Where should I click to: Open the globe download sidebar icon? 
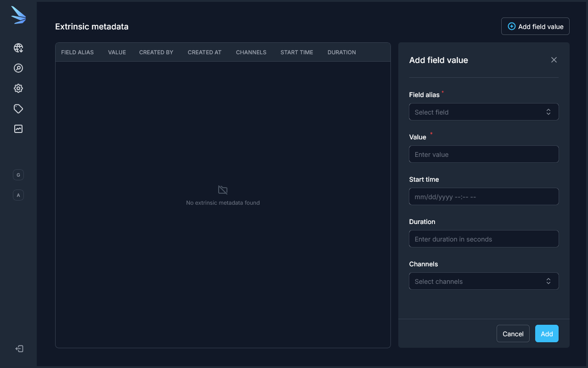18,48
